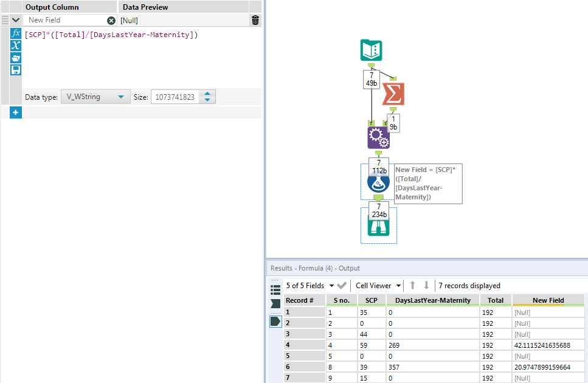This screenshot has height=383, width=588.
Task: Add a new expression with plus button
Action: click(16, 112)
